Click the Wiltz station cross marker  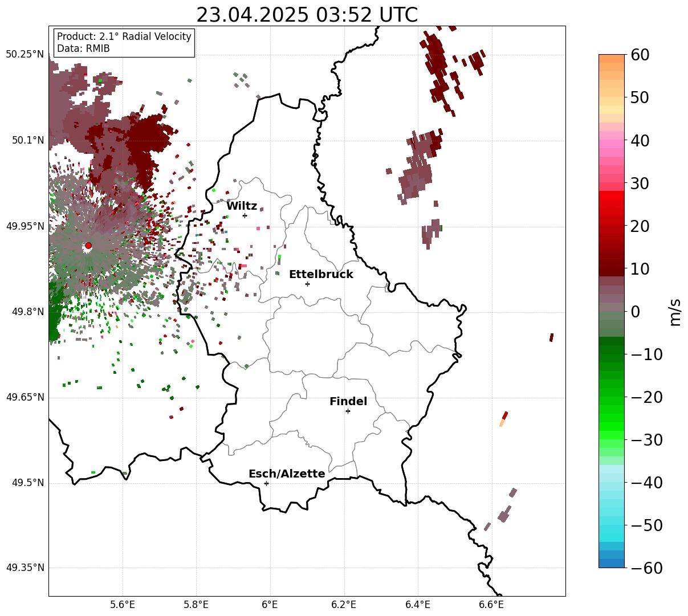(x=245, y=215)
